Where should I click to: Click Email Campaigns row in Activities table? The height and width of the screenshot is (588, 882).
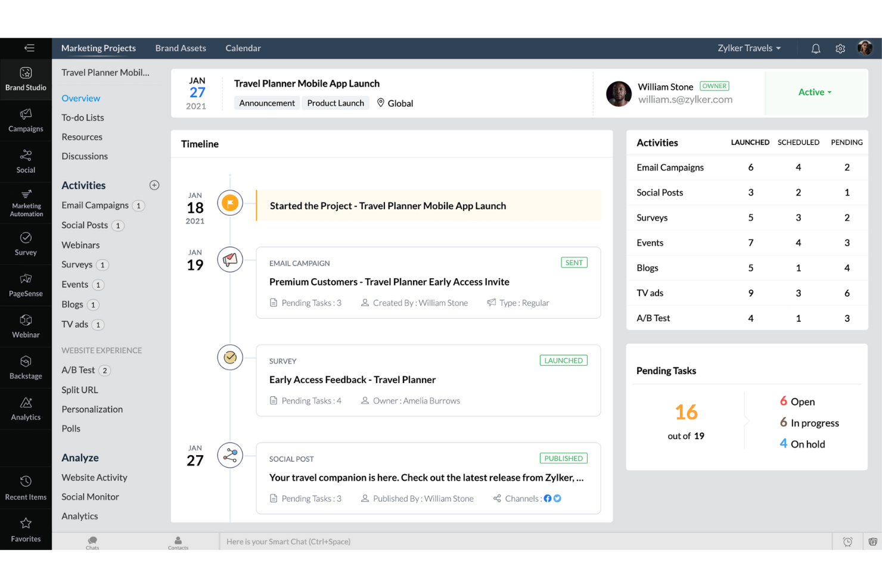point(747,167)
